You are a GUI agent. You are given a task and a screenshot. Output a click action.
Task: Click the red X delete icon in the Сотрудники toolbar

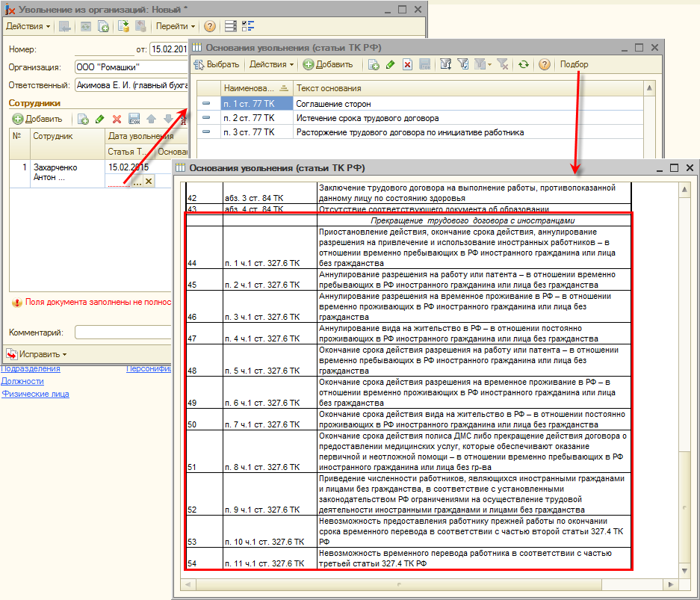coord(117,119)
